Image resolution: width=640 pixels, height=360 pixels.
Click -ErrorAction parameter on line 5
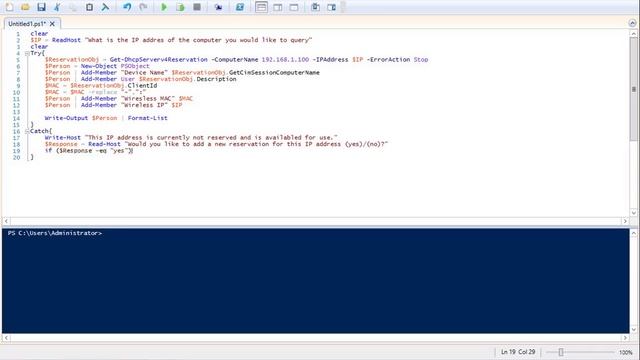click(388, 60)
